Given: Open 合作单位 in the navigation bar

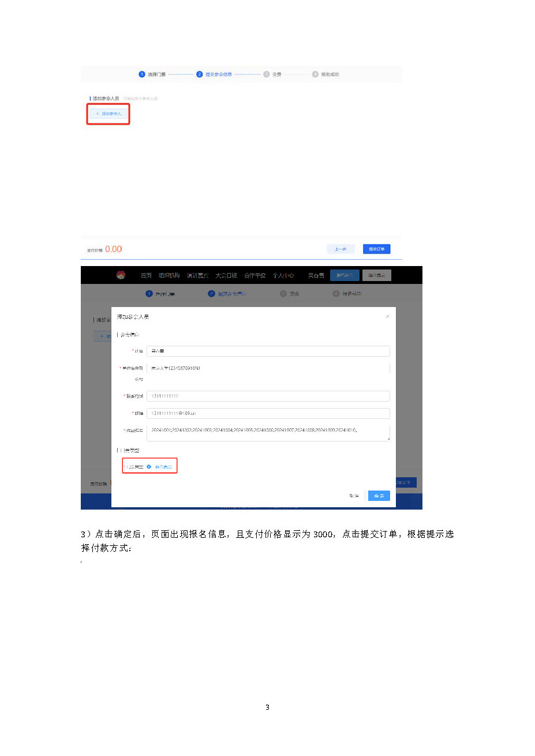Looking at the screenshot, I should pos(255,275).
